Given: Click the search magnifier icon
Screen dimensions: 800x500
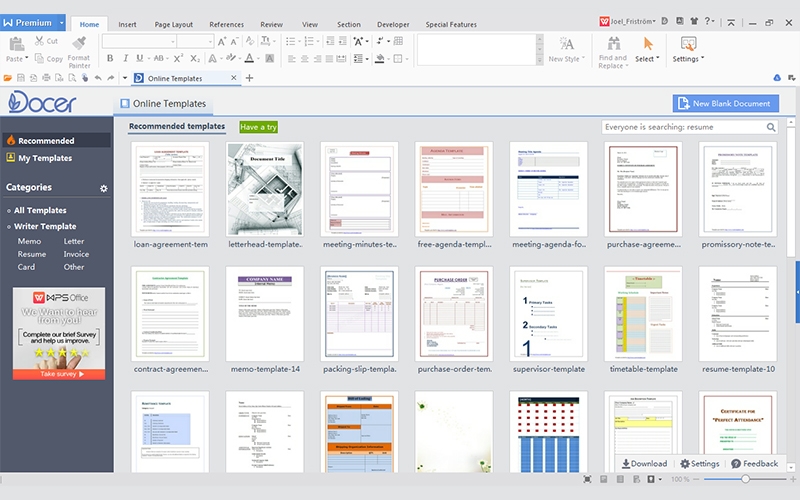Looking at the screenshot, I should click(771, 128).
